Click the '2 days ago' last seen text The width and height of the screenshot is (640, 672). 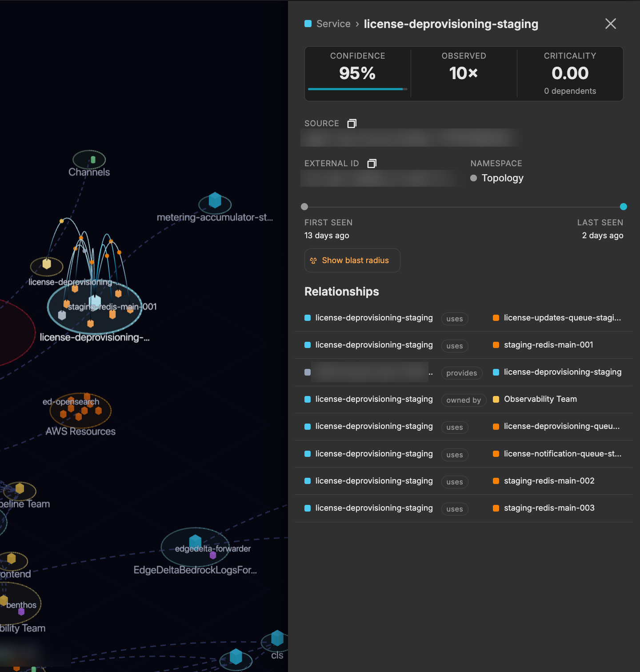tap(603, 236)
